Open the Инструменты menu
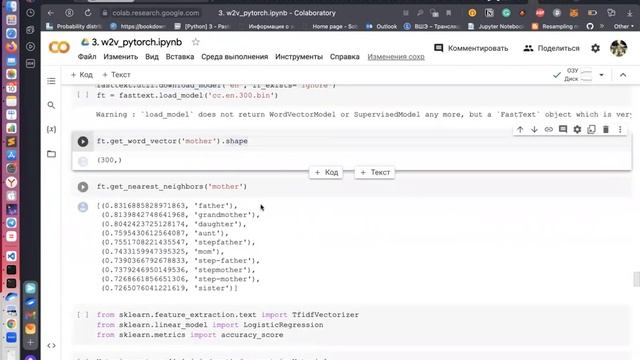This screenshot has width=640, height=360. point(299,57)
